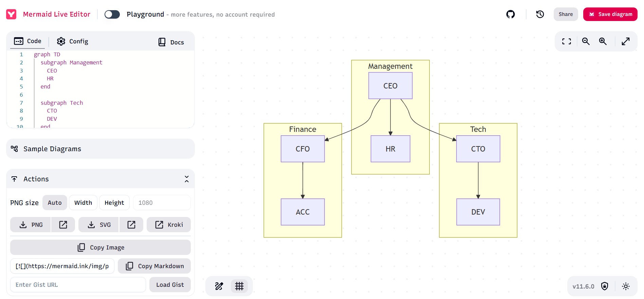Click the CFO node in the diagram

pos(302,149)
